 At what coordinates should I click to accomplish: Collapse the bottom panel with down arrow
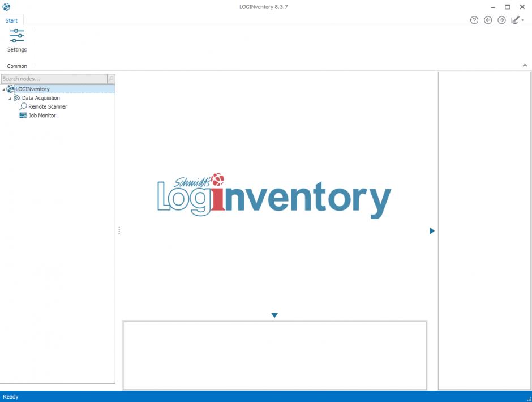pos(274,315)
